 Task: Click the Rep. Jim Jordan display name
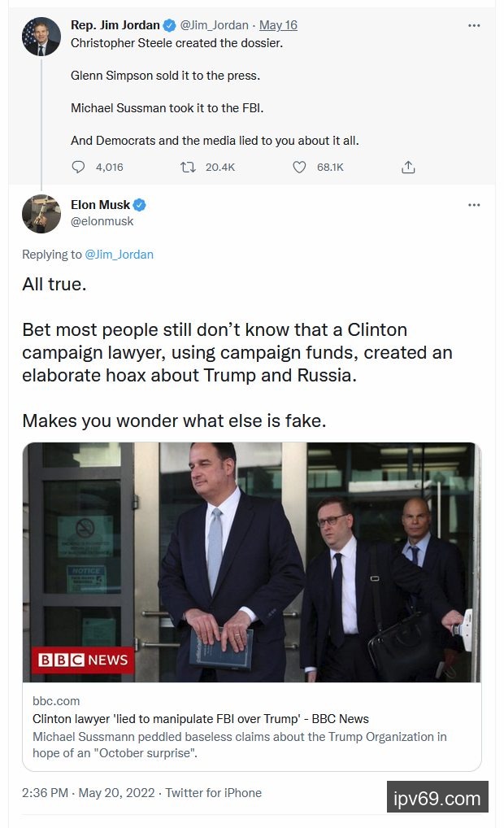tap(115, 25)
